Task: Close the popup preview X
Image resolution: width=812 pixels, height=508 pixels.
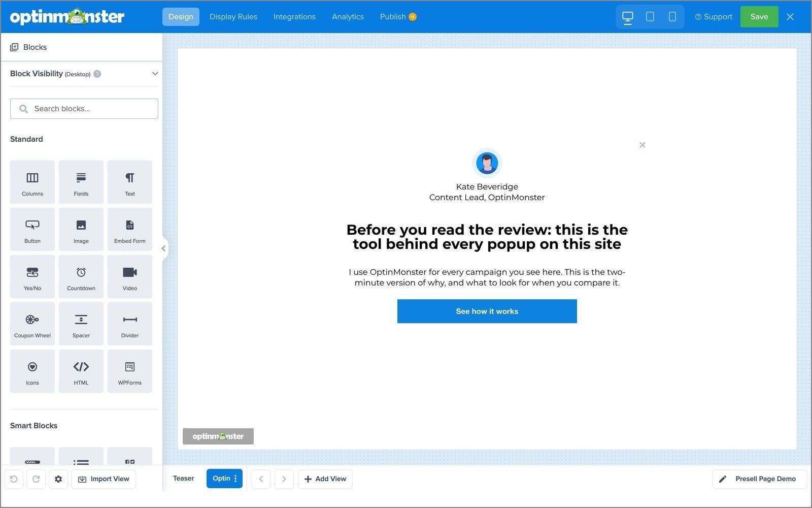Action: point(642,145)
